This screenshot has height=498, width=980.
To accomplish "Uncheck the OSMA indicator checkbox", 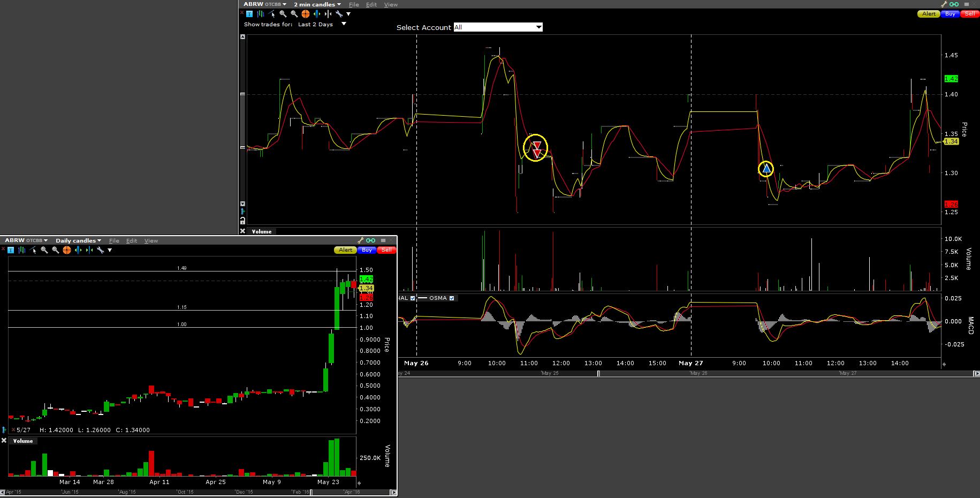I will [452, 298].
